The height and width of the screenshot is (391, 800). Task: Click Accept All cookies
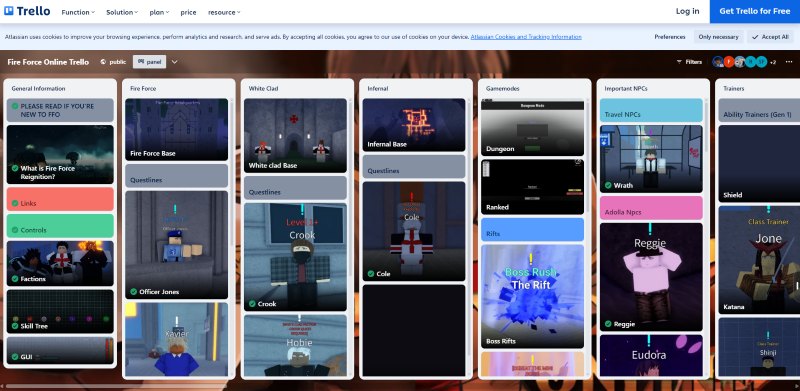[770, 37]
